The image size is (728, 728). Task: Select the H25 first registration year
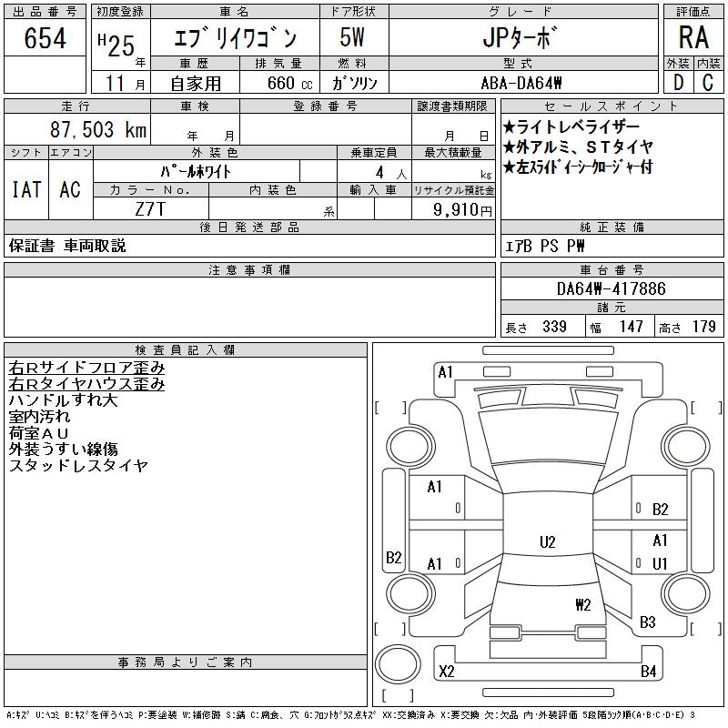pyautogui.click(x=116, y=45)
